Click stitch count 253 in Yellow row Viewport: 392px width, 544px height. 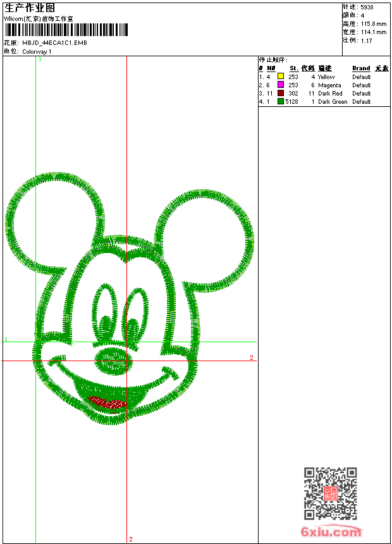tap(293, 77)
